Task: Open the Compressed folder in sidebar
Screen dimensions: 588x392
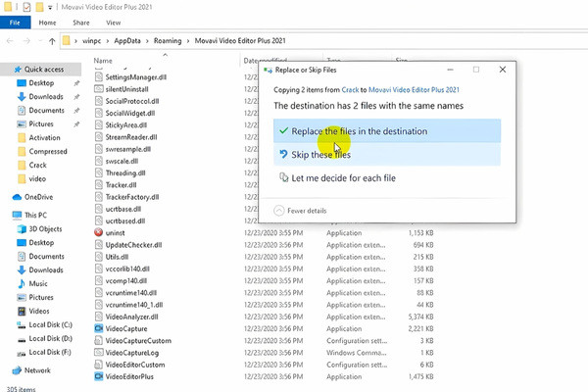Action: [48, 151]
